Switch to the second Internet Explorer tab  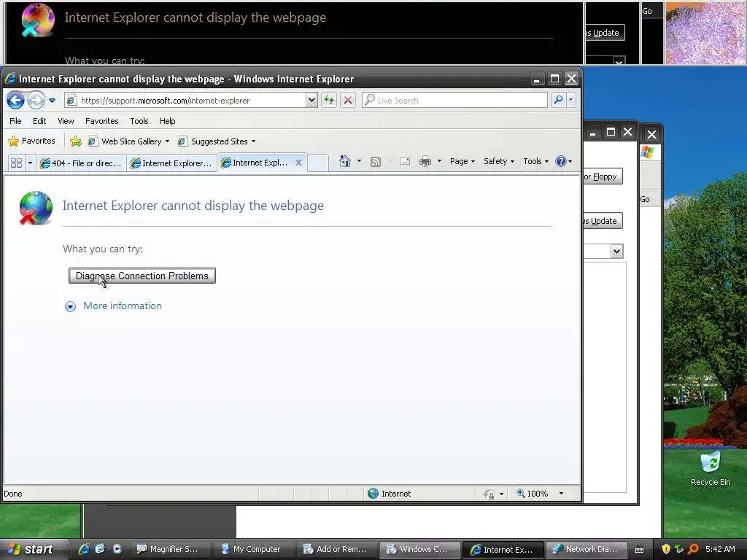(171, 163)
